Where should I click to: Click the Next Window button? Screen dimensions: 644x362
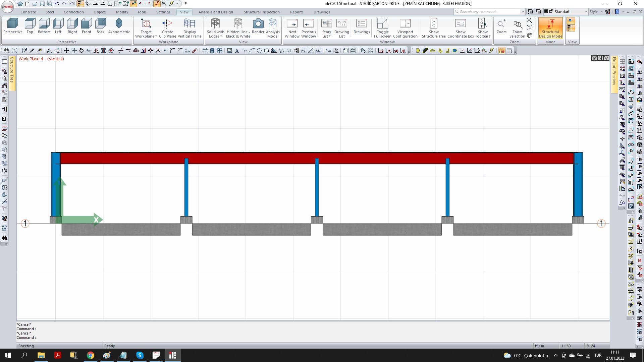pyautogui.click(x=292, y=27)
